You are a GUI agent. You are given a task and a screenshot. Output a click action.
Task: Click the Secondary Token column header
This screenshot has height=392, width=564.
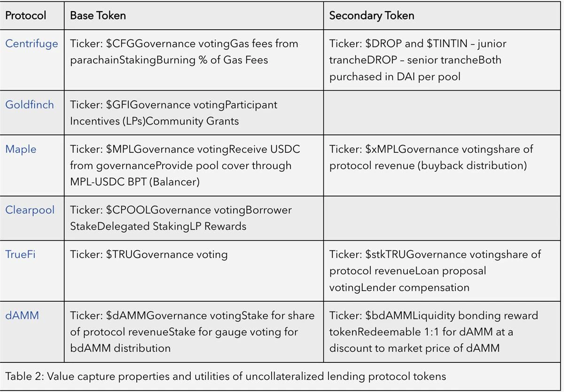(x=371, y=16)
